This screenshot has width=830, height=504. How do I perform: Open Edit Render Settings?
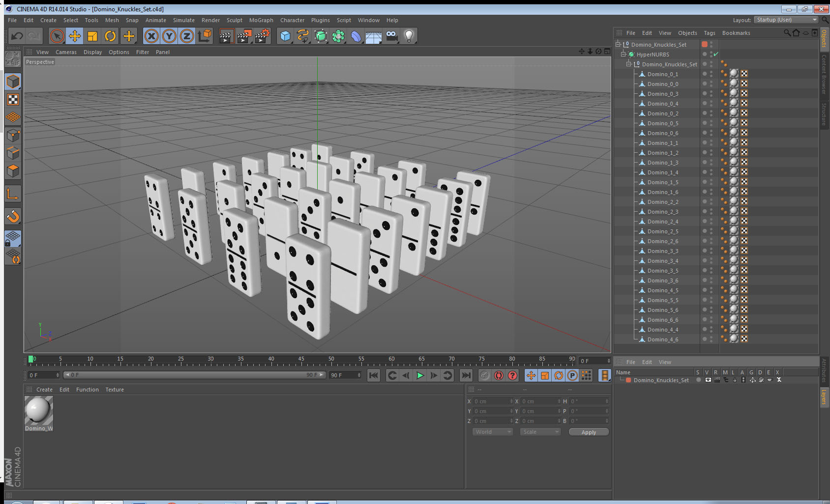click(262, 36)
